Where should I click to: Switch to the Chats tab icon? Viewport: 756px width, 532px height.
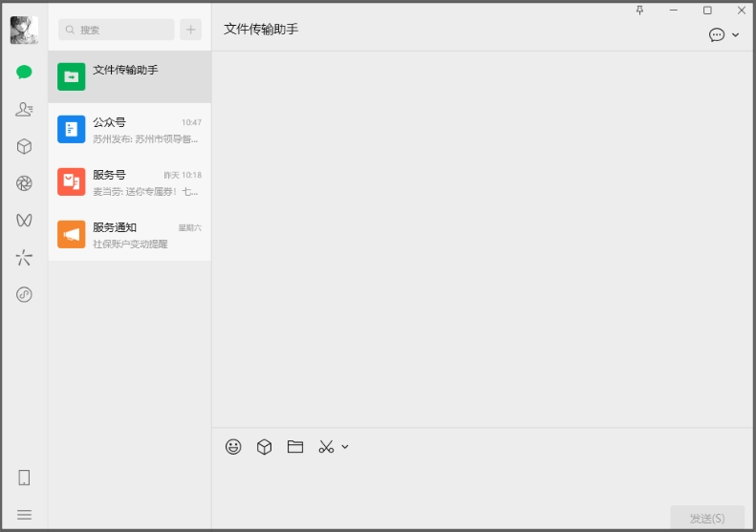[x=24, y=73]
